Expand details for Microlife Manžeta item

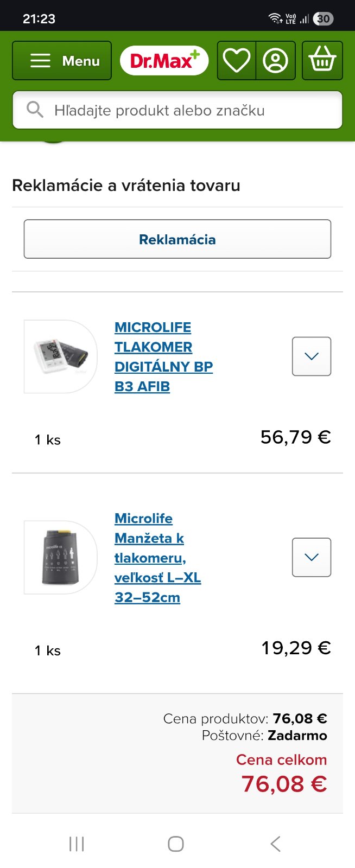[312, 557]
